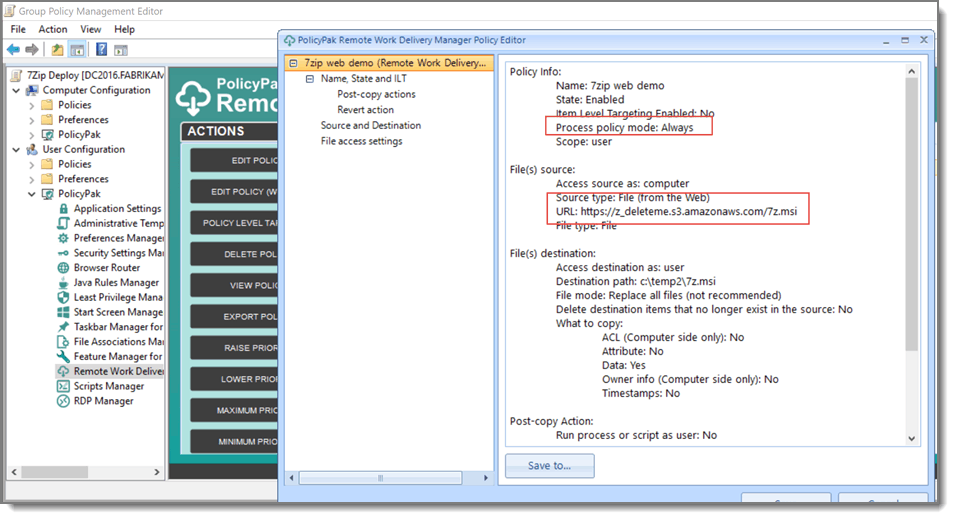The image size is (954, 519).
Task: Click the User Configuration node icon
Action: tap(32, 150)
